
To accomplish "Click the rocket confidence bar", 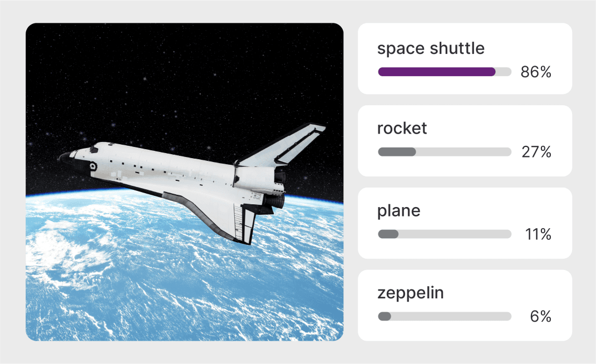I will click(x=444, y=152).
